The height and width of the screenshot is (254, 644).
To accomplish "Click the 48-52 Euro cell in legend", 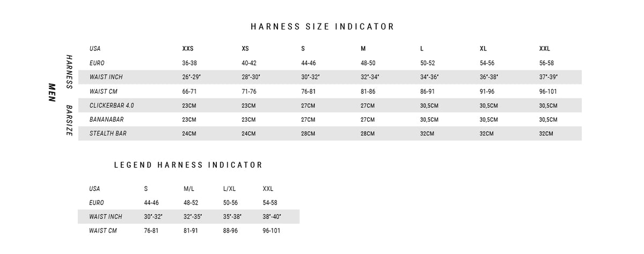I will (x=191, y=203).
